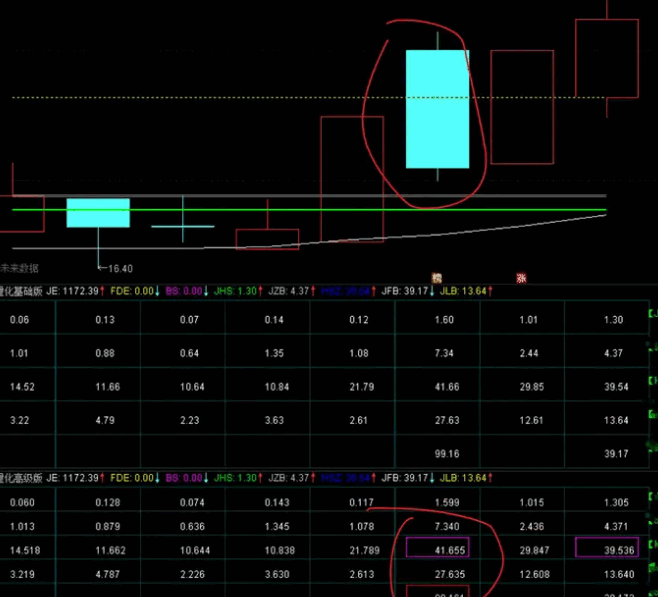Click the 16.40 low price label
Viewport: 658px width, 597px height.
tap(120, 269)
